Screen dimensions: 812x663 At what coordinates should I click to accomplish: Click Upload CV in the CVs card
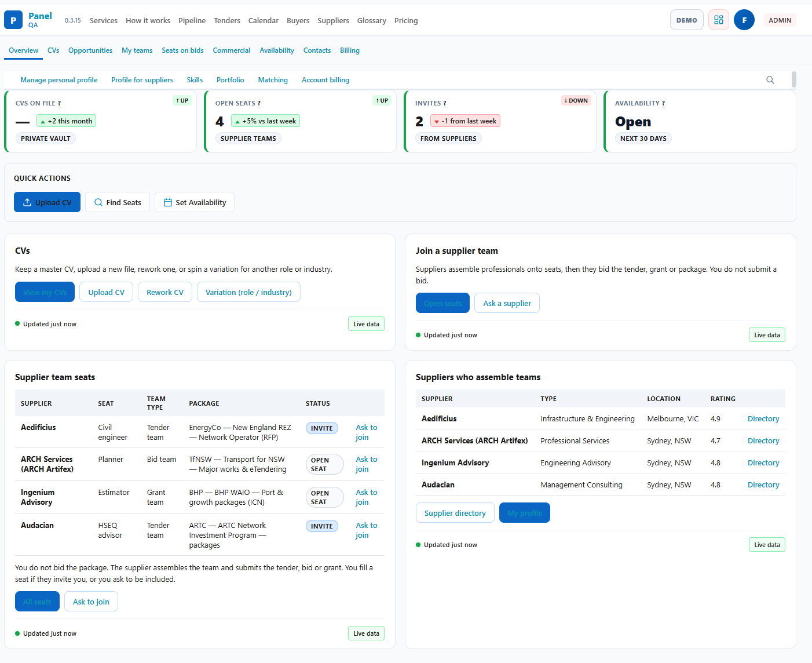[x=107, y=292]
